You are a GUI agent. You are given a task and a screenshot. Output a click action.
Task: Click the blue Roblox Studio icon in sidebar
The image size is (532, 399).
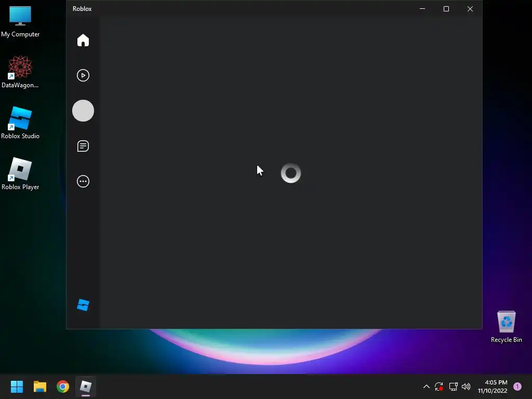83,304
